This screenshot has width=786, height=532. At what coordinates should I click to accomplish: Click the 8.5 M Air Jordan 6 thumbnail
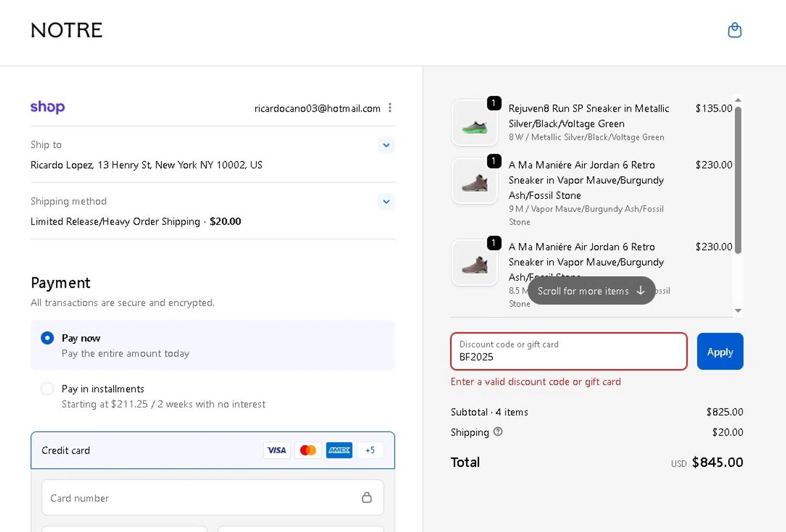[x=475, y=263]
